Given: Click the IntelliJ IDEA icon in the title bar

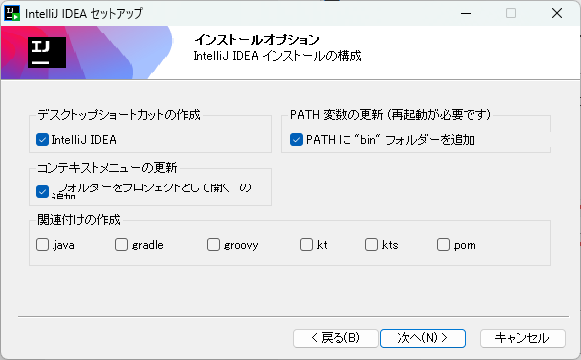Looking at the screenshot, I should [x=12, y=13].
